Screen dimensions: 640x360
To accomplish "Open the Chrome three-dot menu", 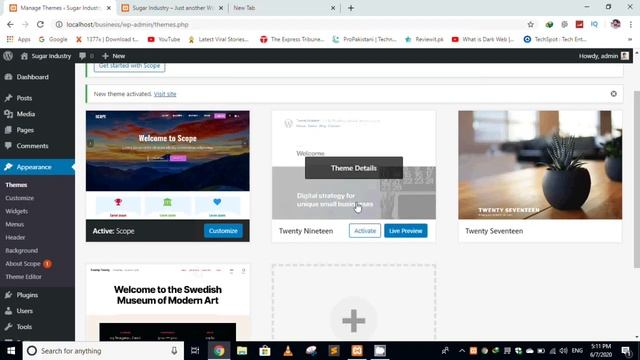I will [631, 24].
